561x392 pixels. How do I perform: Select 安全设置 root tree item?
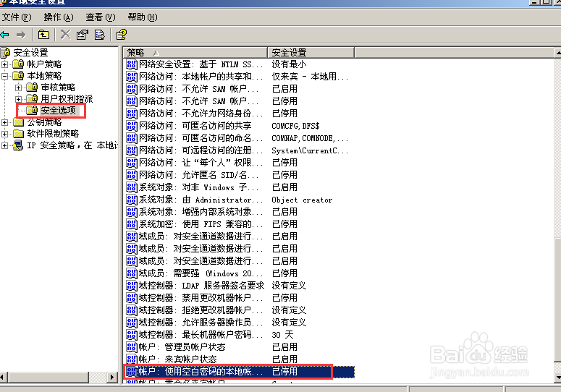click(30, 53)
